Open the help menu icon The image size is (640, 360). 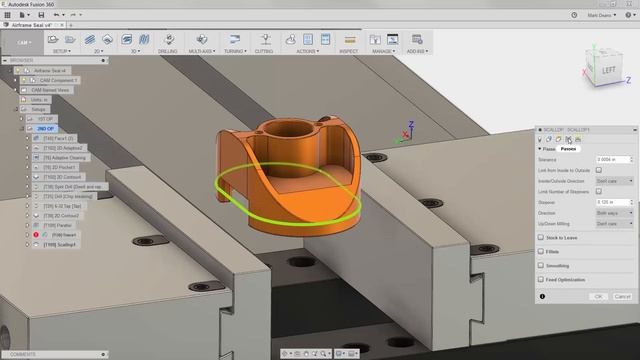[628, 15]
